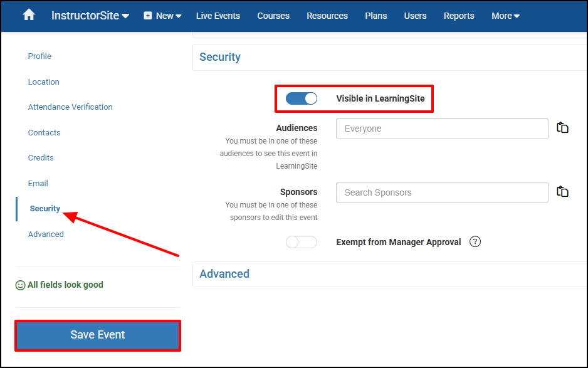The height and width of the screenshot is (368, 588).
Task: Expand the More dropdown menu
Action: coord(505,16)
